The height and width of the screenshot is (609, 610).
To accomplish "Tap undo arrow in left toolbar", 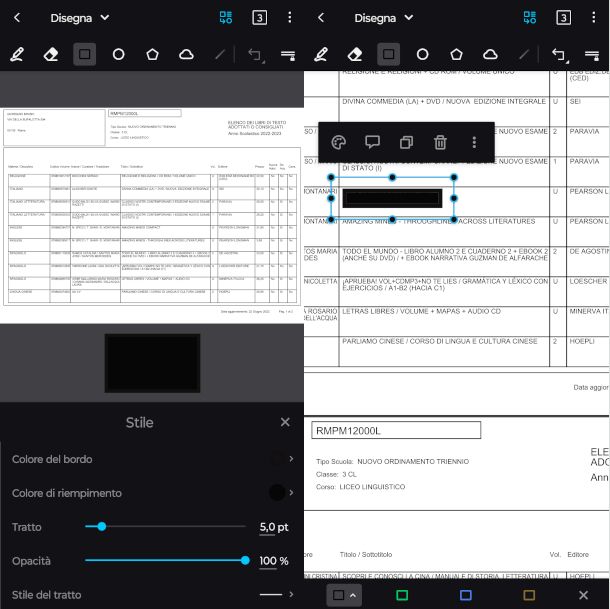I will click(255, 55).
